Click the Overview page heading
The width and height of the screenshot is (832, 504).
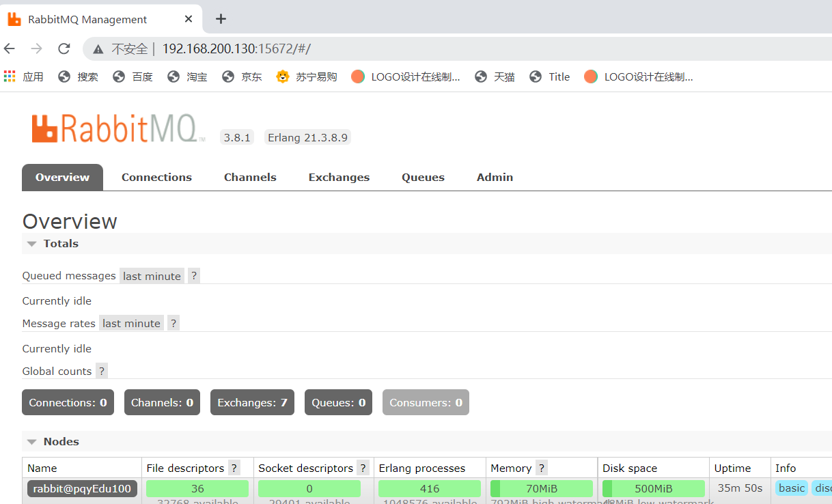pyautogui.click(x=70, y=221)
